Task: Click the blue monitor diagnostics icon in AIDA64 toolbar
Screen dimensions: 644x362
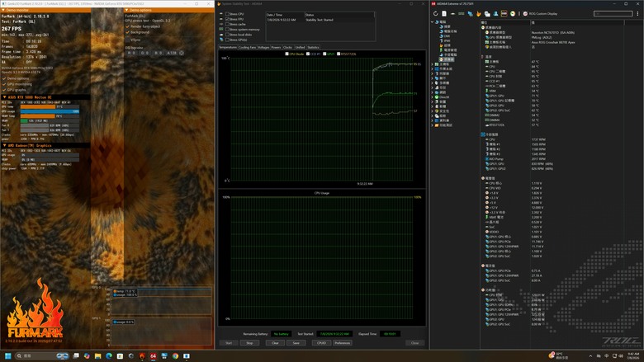Action: pos(470,13)
